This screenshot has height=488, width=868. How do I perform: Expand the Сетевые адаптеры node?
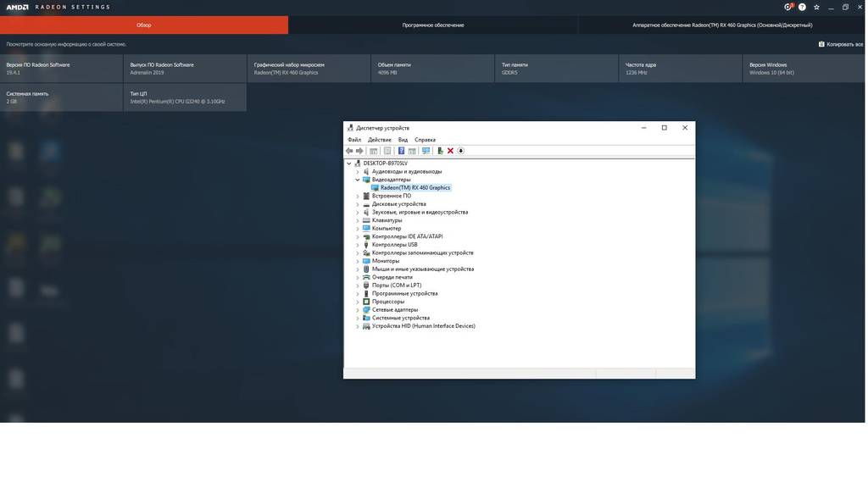(x=358, y=310)
